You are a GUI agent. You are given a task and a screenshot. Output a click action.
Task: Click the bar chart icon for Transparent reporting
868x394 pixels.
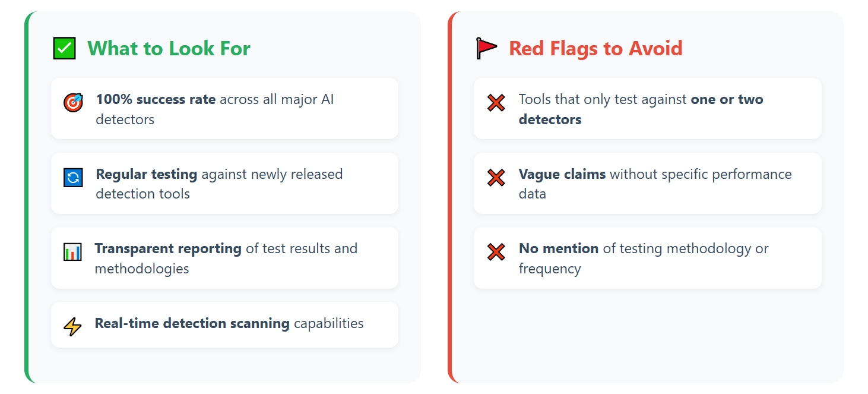72,251
